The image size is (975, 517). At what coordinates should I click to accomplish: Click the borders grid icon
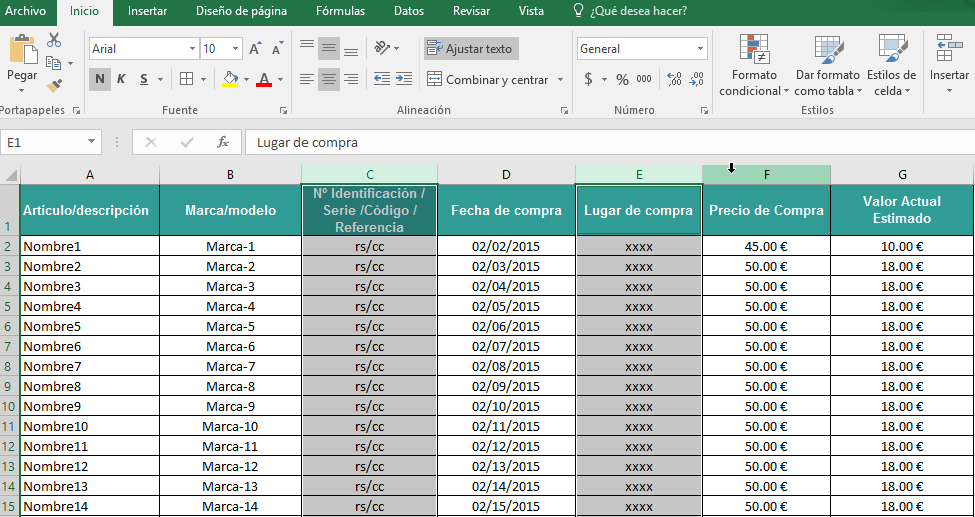pyautogui.click(x=186, y=79)
